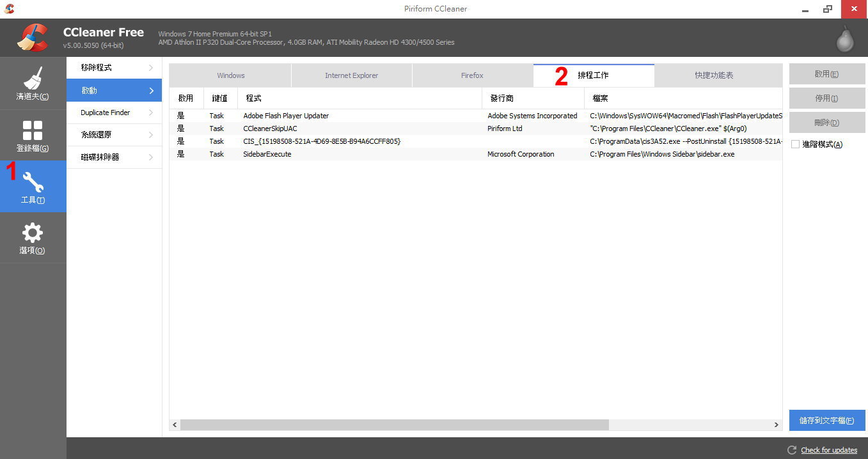
Task: Open Duplicate Finder tool
Action: coord(114,113)
